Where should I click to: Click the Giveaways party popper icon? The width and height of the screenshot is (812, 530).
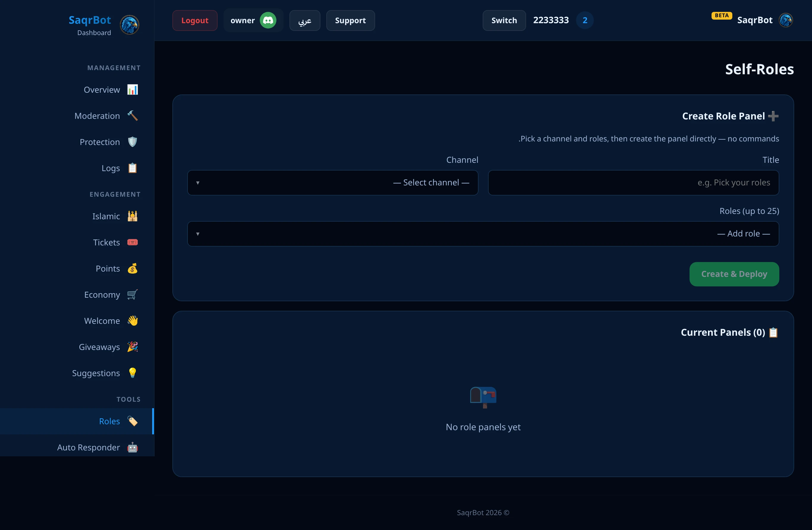coord(132,347)
